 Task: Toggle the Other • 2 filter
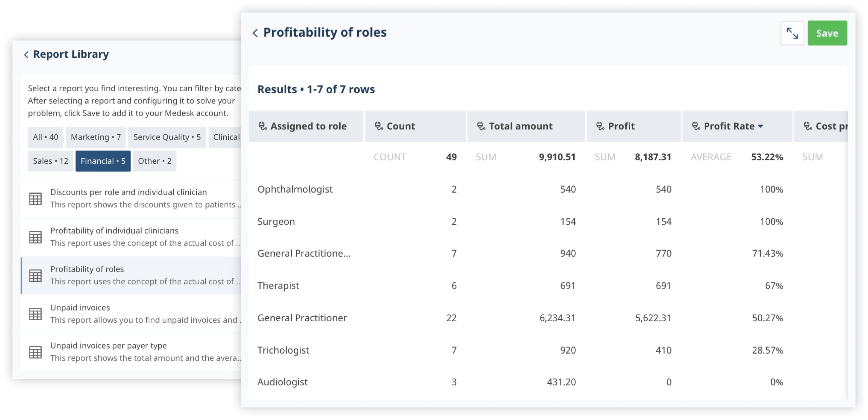pyautogui.click(x=154, y=161)
